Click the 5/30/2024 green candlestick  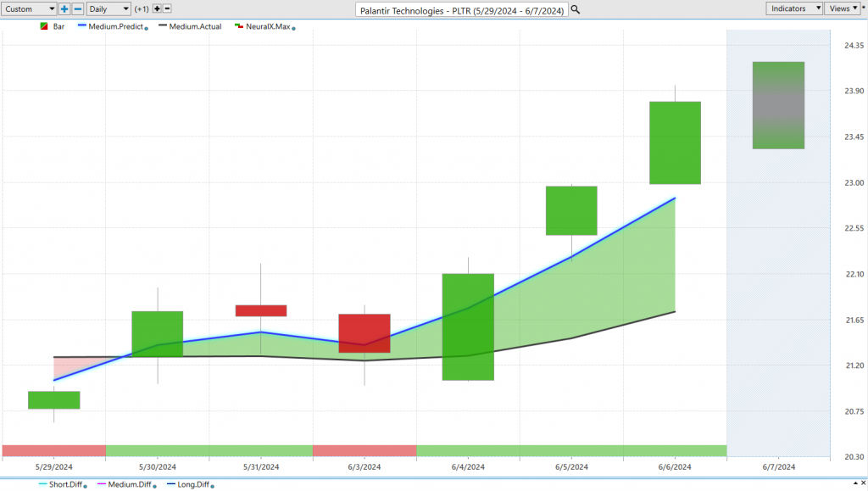coord(157,334)
